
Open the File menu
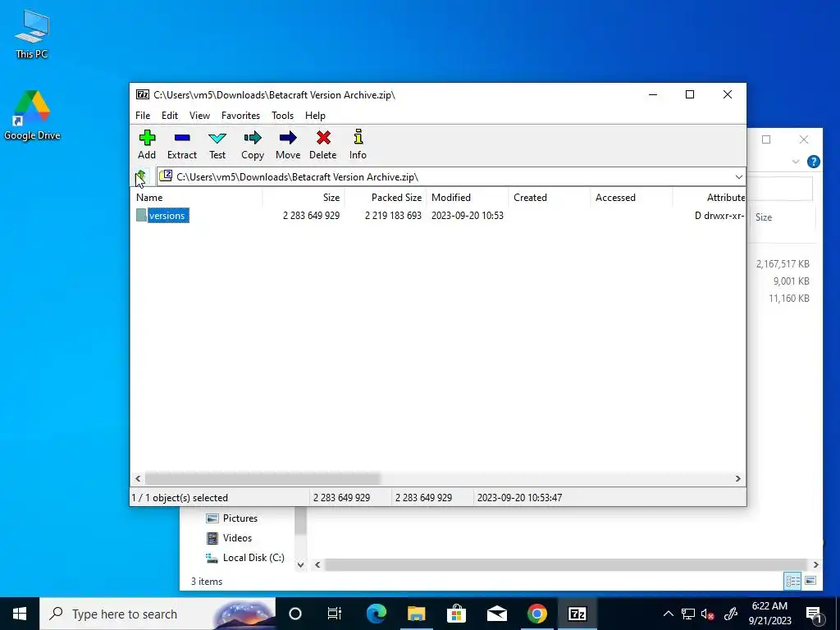point(143,115)
